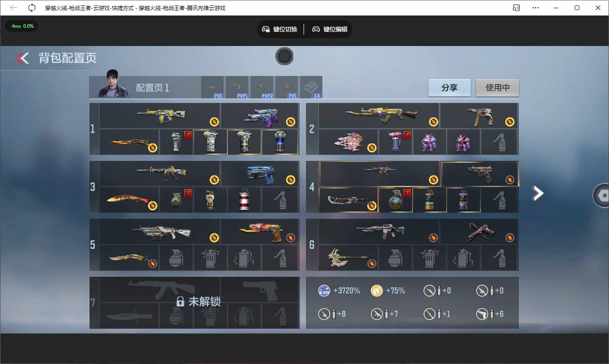Click the 分享 share button
The height and width of the screenshot is (364, 609).
point(449,88)
